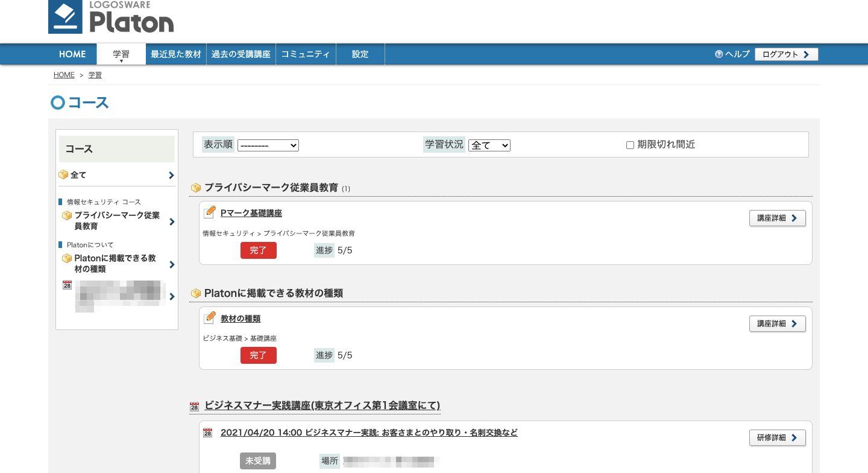Expand the 学習 navigation menu
The height and width of the screenshot is (473, 868).
(x=121, y=54)
